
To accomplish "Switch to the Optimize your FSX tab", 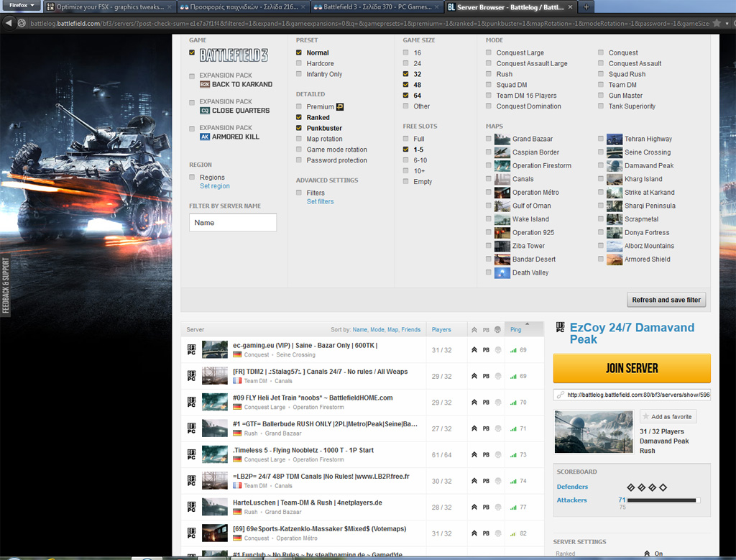I will pyautogui.click(x=109, y=6).
